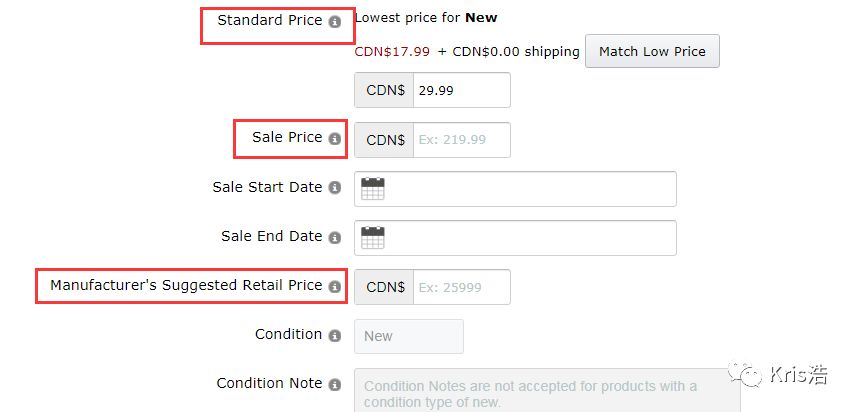
Task: Click the Condition Note text area
Action: pyautogui.click(x=540, y=393)
